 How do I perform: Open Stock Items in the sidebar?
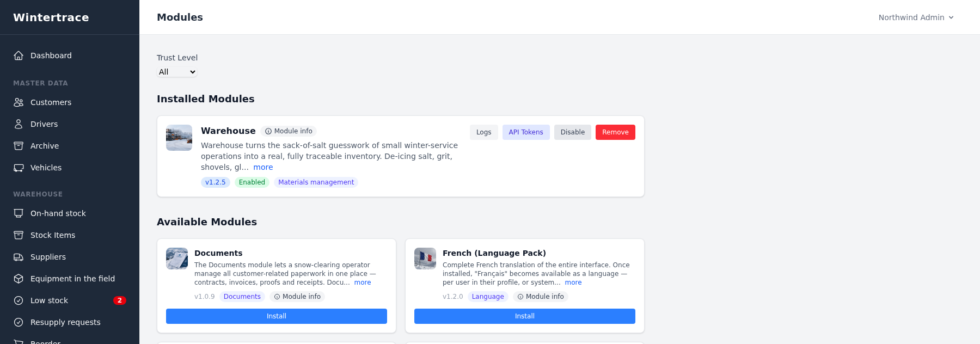70,235
